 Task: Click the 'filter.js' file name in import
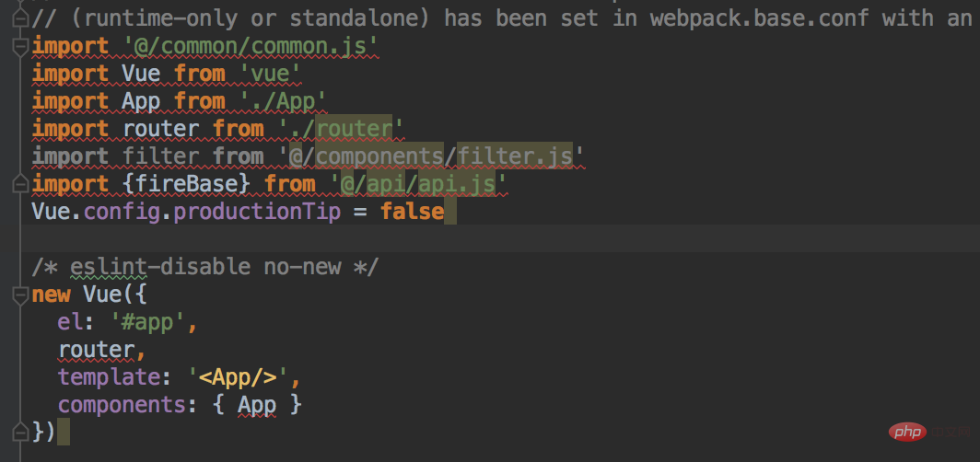[x=516, y=156]
